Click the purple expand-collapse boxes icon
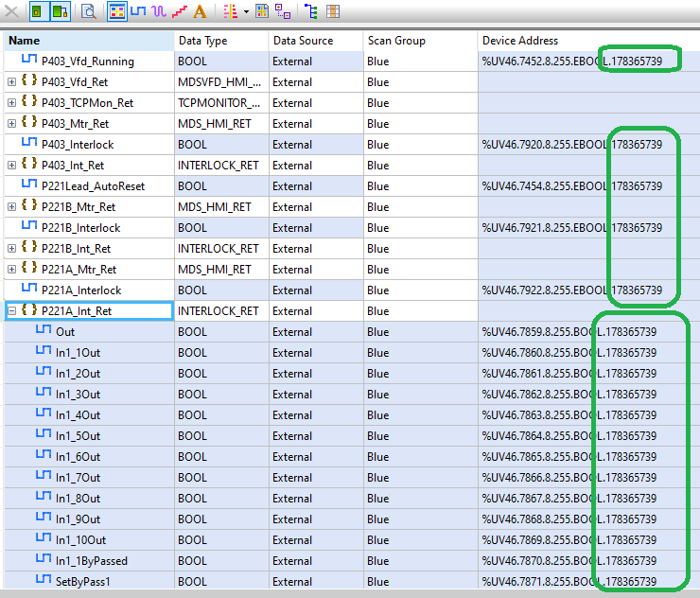The width and height of the screenshot is (700, 598). point(283,11)
